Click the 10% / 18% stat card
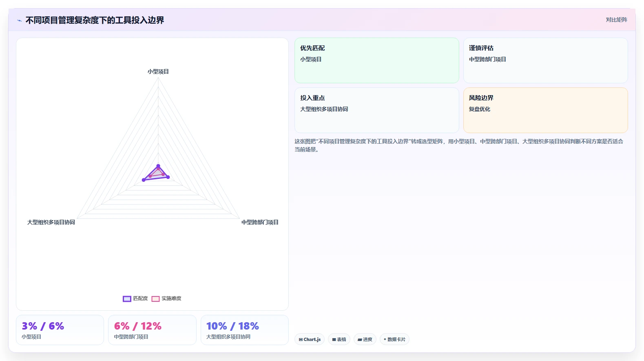This screenshot has height=361, width=644. pyautogui.click(x=245, y=330)
